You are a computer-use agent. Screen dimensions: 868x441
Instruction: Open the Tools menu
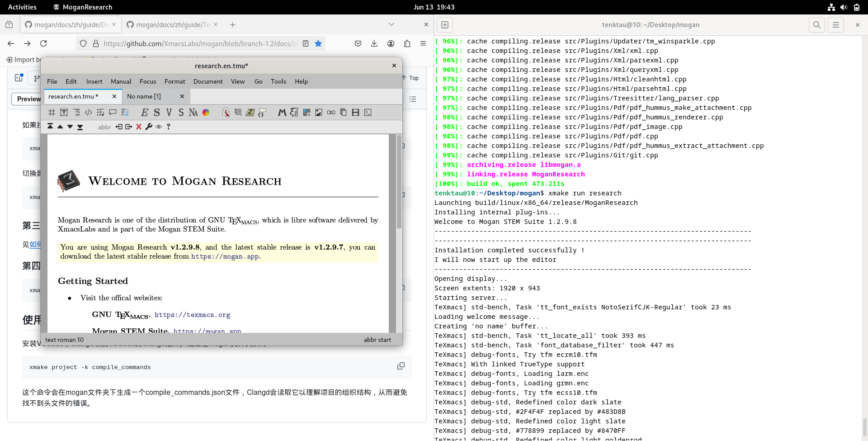278,81
